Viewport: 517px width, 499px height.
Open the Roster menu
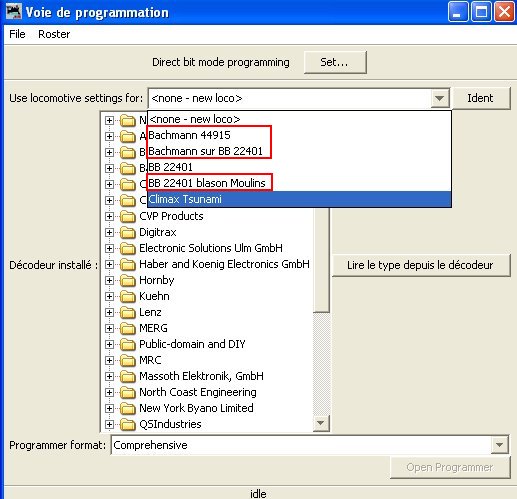click(54, 34)
